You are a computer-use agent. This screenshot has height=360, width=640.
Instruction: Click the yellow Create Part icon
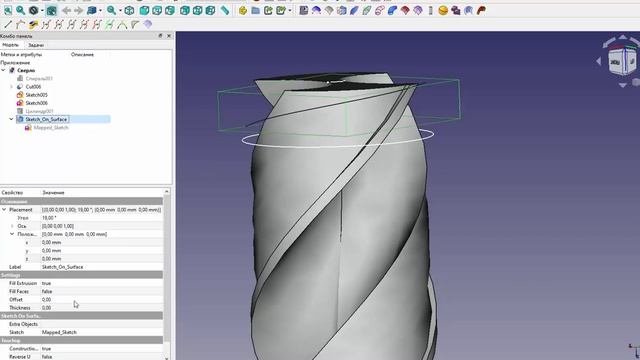pyautogui.click(x=243, y=11)
